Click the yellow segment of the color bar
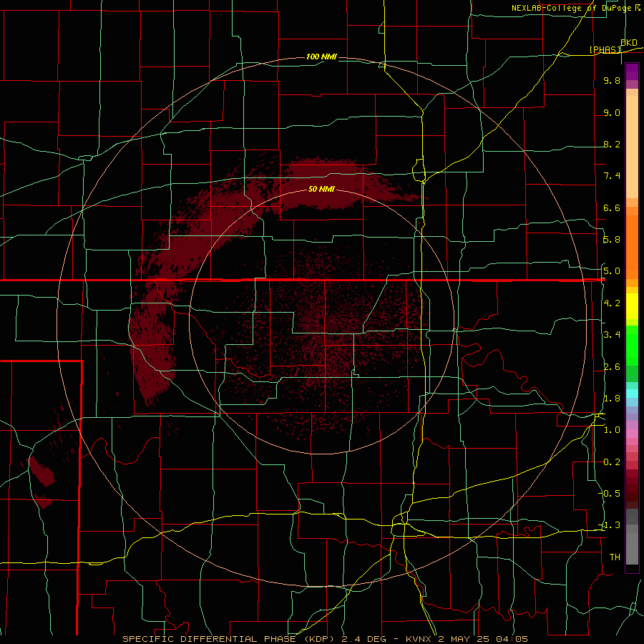This screenshot has height=644, width=644. pos(632,306)
